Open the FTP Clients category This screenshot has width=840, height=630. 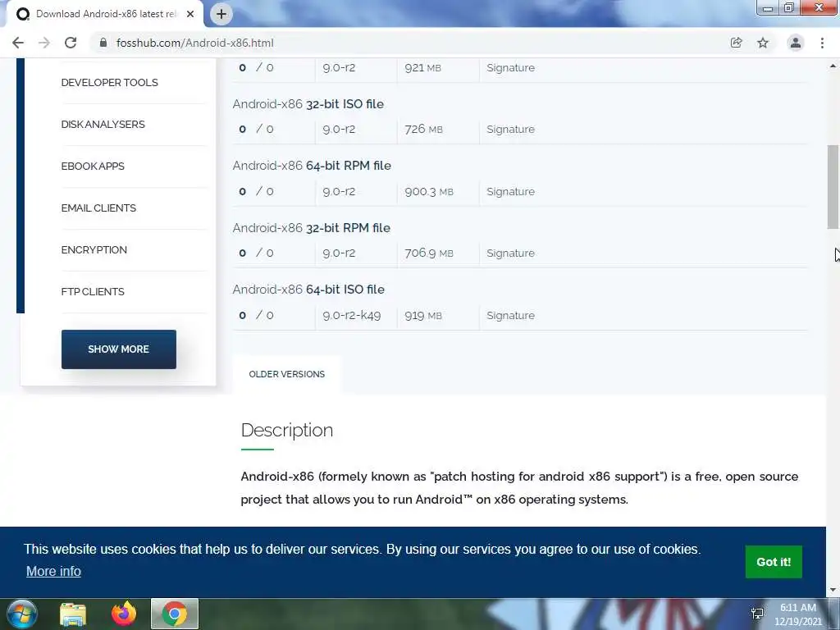pos(93,291)
